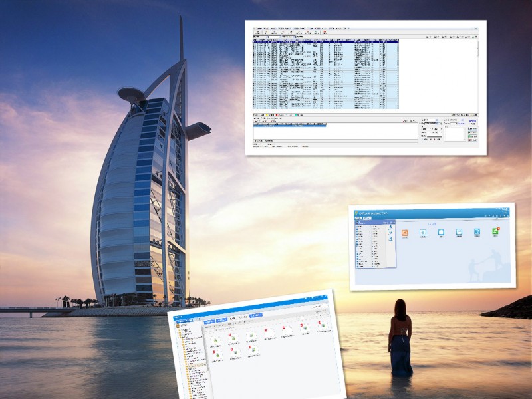The image size is (532, 399).
Task: Click the red toolbar icon in the data table window
Action: pyautogui.click(x=324, y=33)
